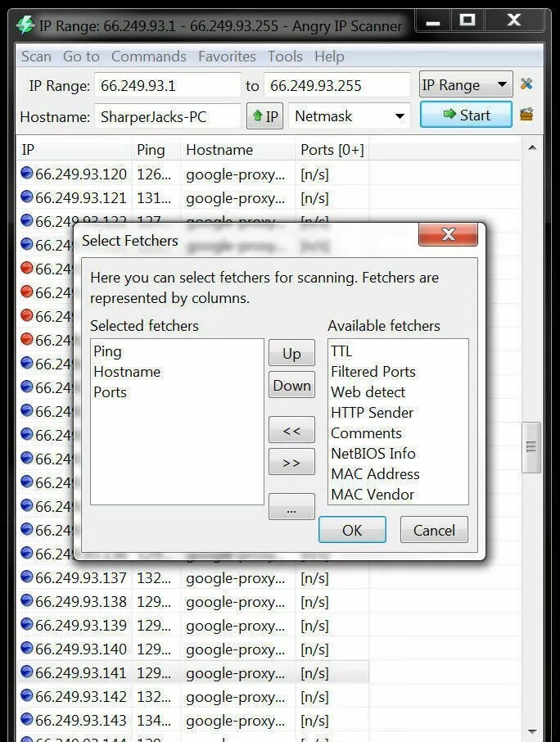Click the Start scan button
This screenshot has width=560, height=742.
pos(466,115)
